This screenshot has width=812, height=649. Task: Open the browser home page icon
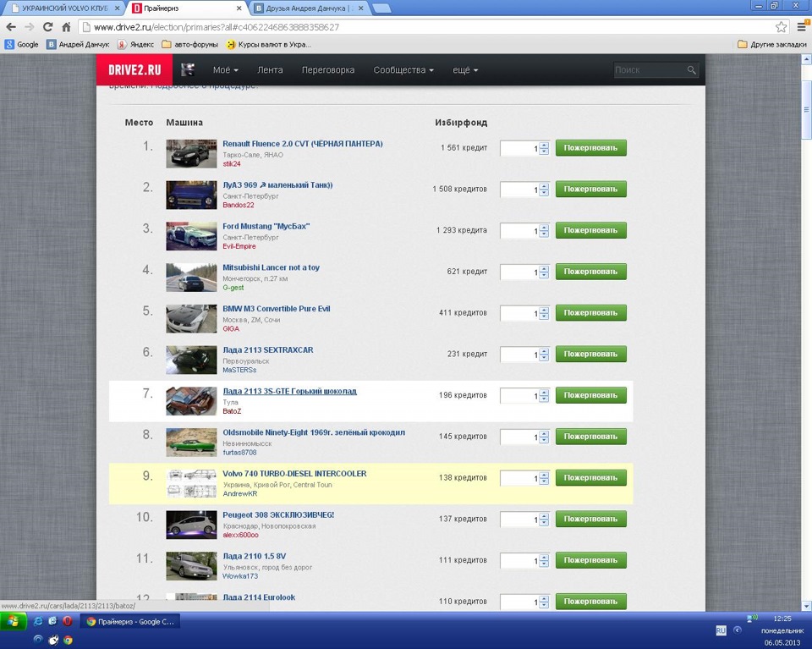click(66, 27)
